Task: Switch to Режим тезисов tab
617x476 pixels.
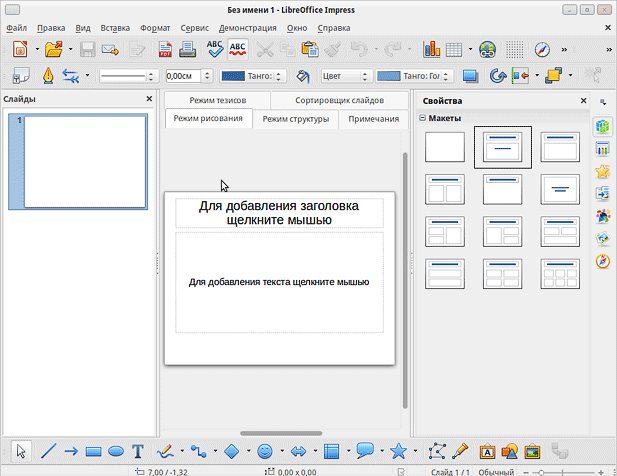Action: point(218,100)
